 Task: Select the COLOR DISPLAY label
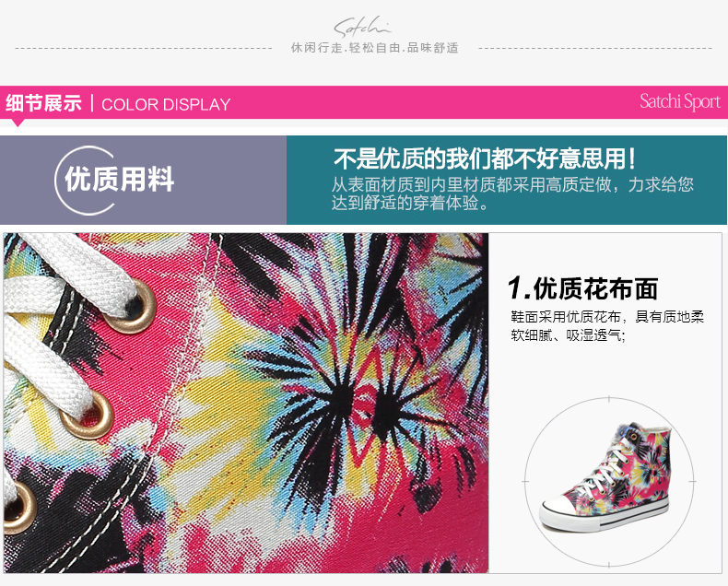166,104
